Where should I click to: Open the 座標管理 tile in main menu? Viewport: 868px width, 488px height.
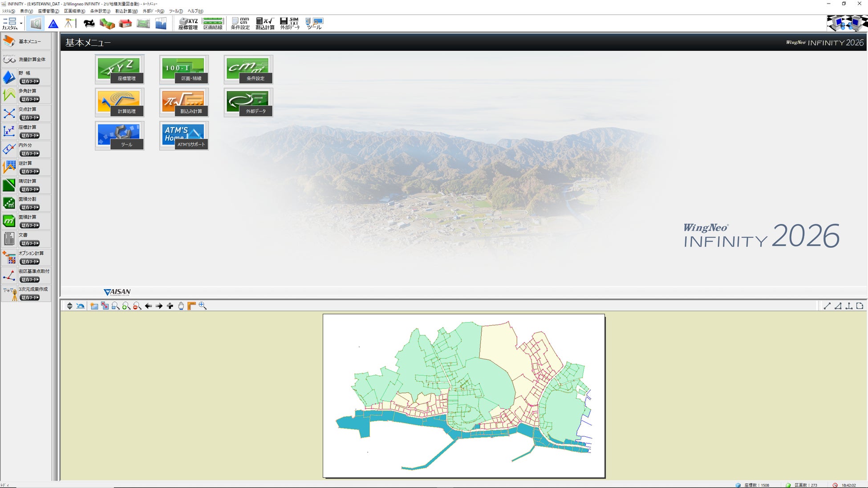click(119, 69)
